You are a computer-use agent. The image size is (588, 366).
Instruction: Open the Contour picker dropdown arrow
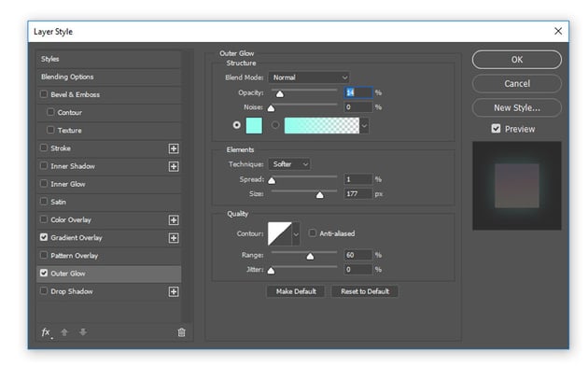(296, 234)
